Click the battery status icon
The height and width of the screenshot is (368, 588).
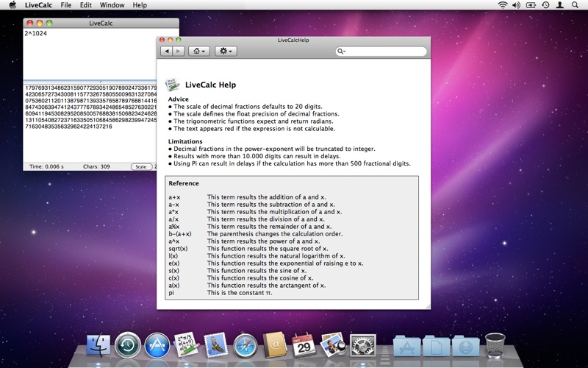click(x=531, y=5)
